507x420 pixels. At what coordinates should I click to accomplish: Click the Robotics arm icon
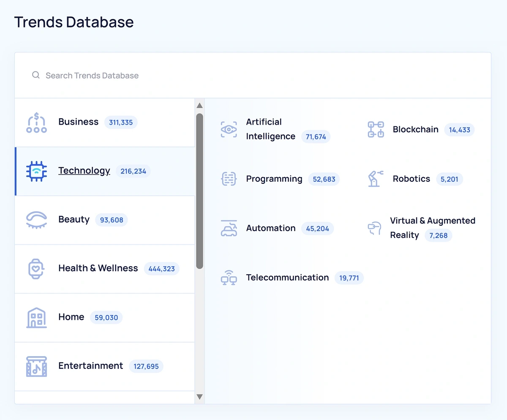tap(376, 179)
